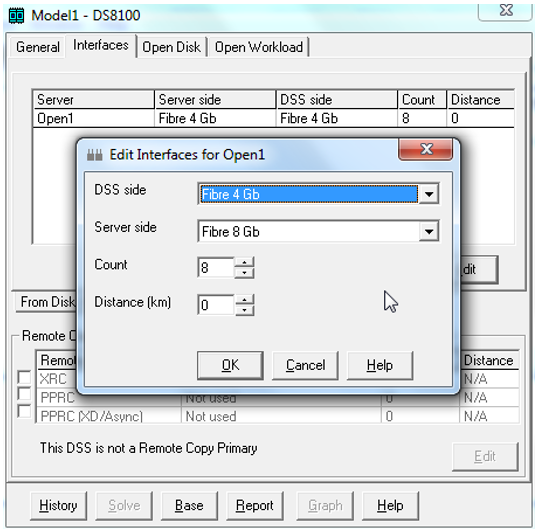
Task: Click the Cancel button in dialog
Action: [x=305, y=365]
